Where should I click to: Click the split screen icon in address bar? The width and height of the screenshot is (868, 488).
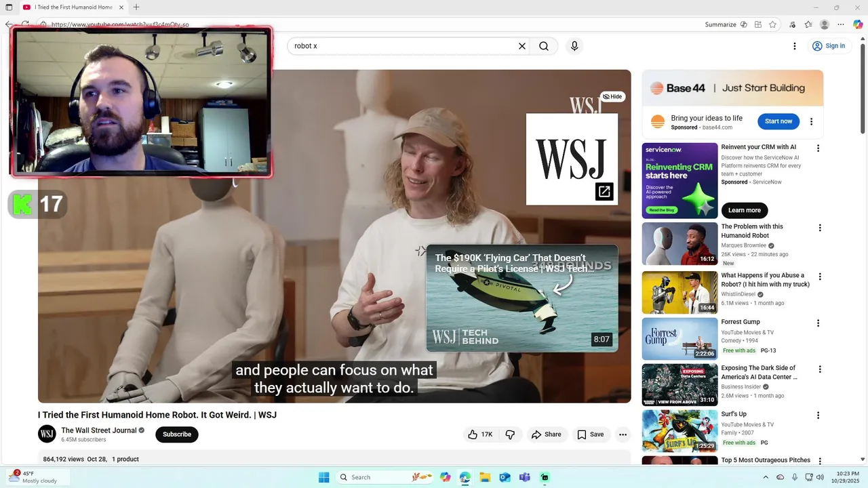coord(758,24)
